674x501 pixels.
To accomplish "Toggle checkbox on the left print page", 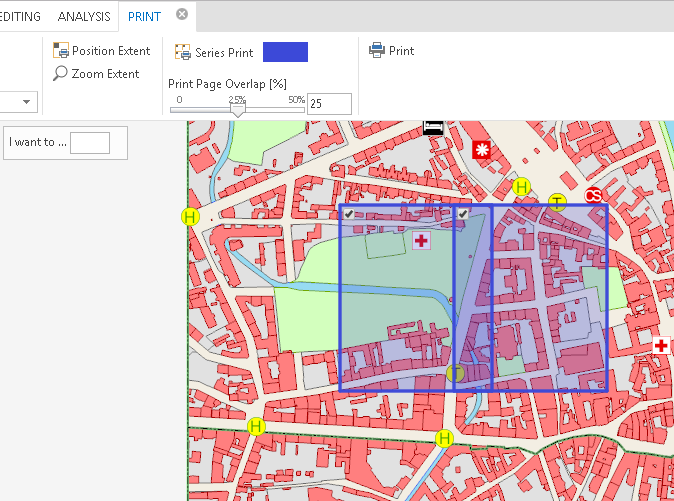I will click(348, 214).
